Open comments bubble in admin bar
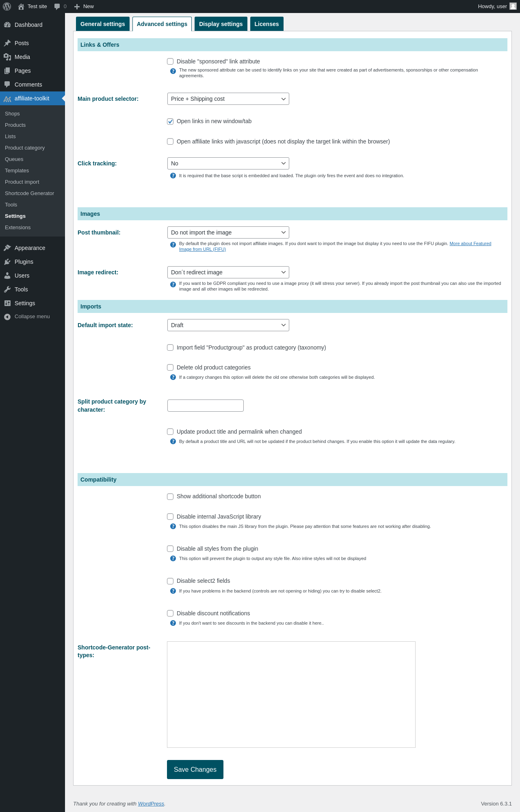This screenshot has width=520, height=812. [57, 7]
